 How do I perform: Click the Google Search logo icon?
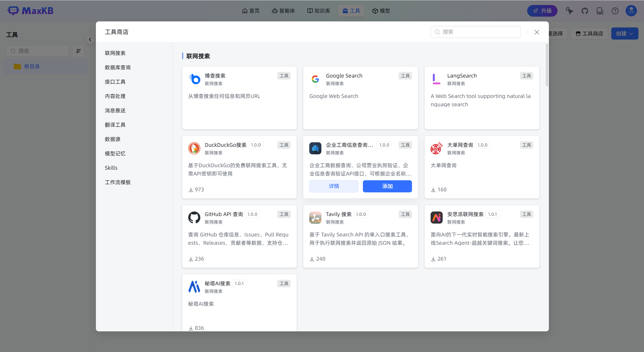coord(315,79)
